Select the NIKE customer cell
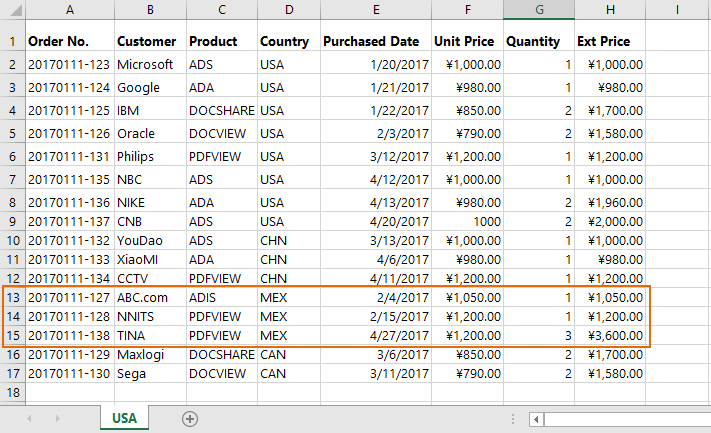The width and height of the screenshot is (711, 433). click(x=151, y=202)
